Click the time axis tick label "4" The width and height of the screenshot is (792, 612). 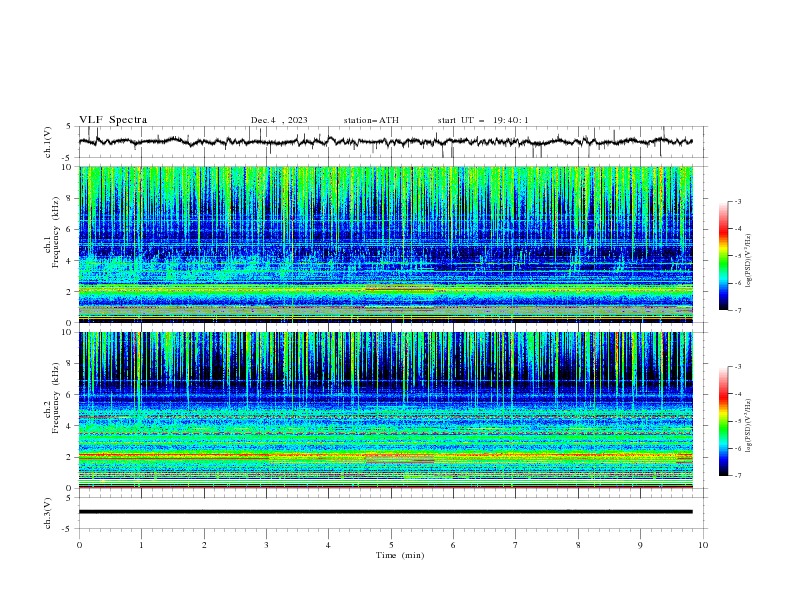pyautogui.click(x=328, y=545)
